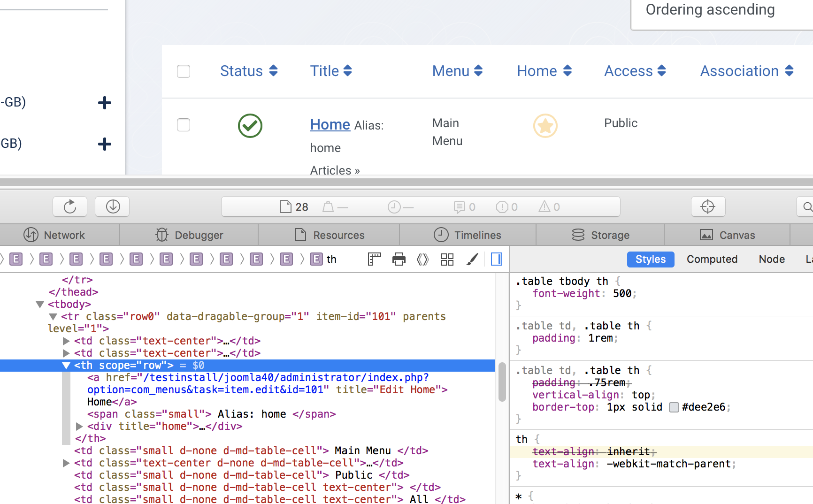The width and height of the screenshot is (813, 504).
Task: Click the span class small Alias line
Action: (x=212, y=414)
